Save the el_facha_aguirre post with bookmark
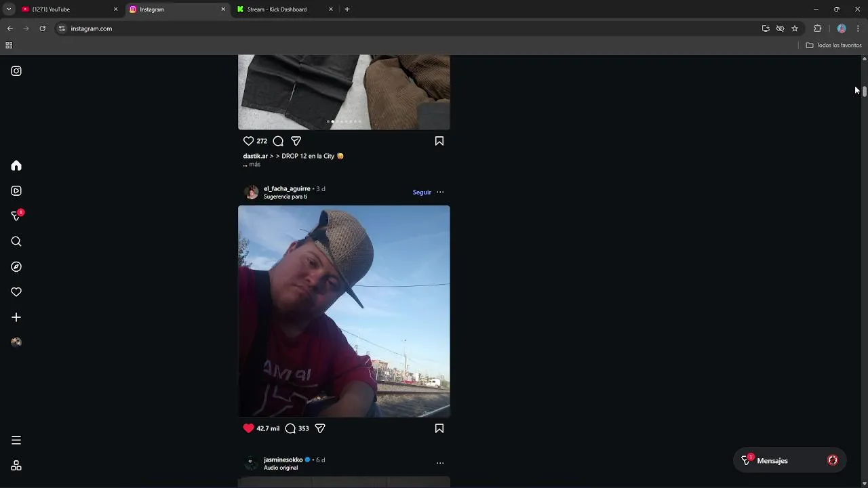 pyautogui.click(x=439, y=428)
